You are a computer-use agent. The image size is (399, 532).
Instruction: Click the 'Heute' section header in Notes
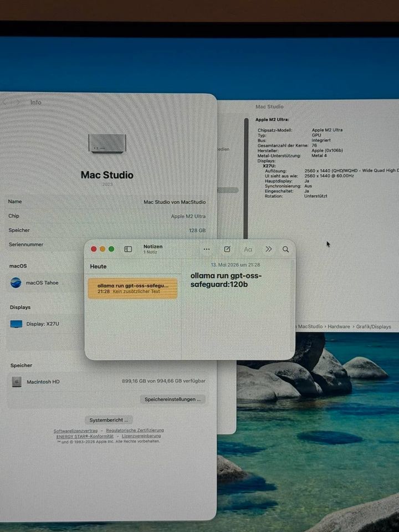coord(98,267)
